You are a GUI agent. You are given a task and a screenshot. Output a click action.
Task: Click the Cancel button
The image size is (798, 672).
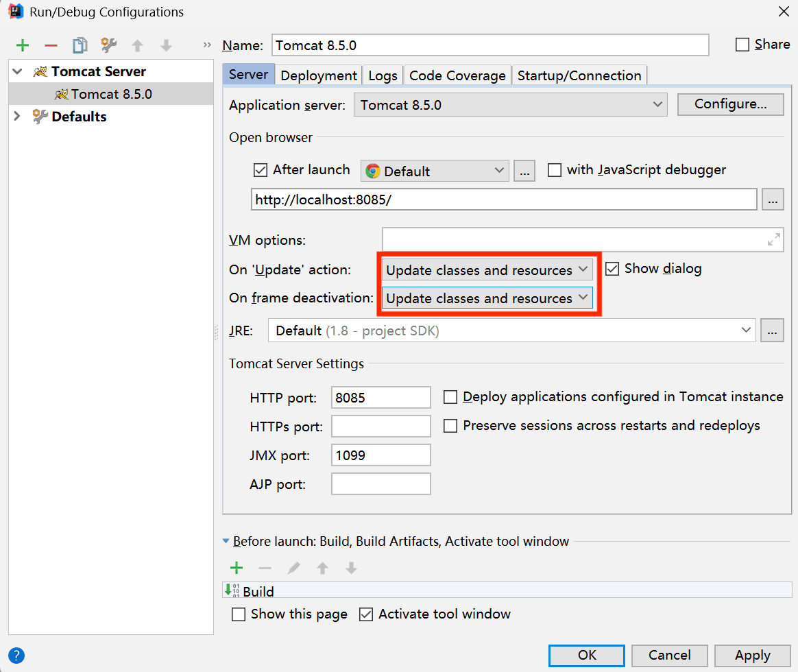coord(669,656)
